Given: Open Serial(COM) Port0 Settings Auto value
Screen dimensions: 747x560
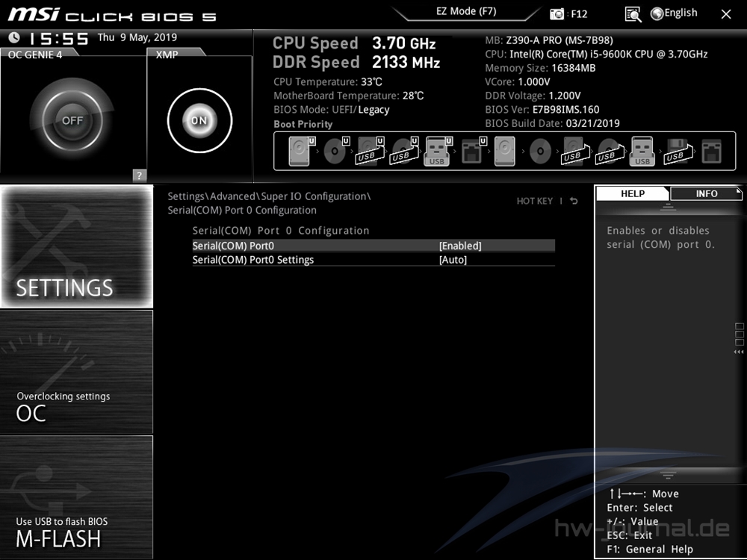Looking at the screenshot, I should point(453,260).
